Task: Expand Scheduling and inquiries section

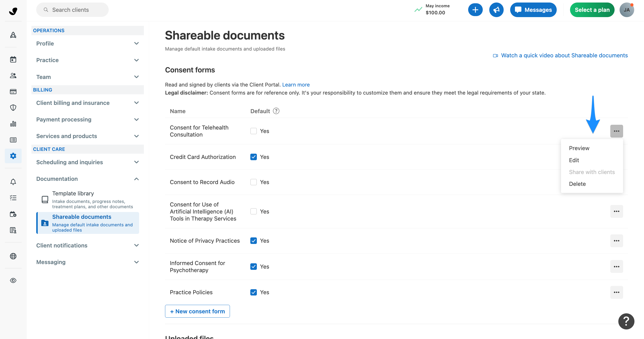Action: click(88, 162)
